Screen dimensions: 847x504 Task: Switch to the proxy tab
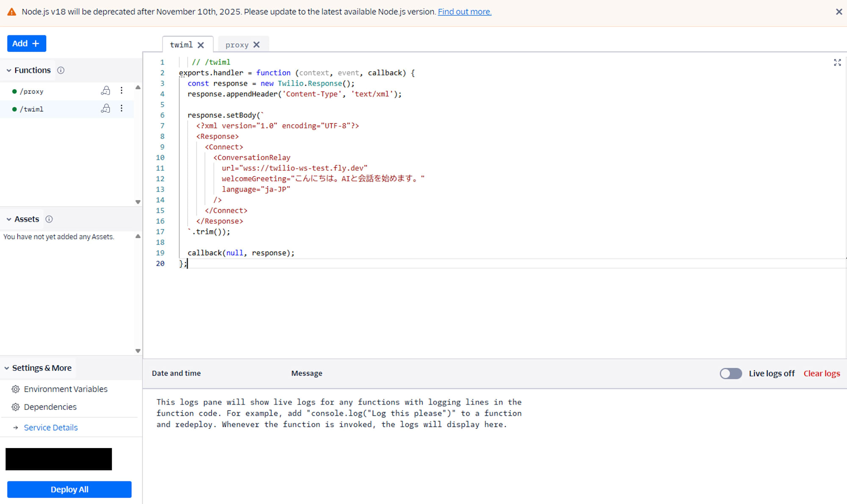(237, 45)
